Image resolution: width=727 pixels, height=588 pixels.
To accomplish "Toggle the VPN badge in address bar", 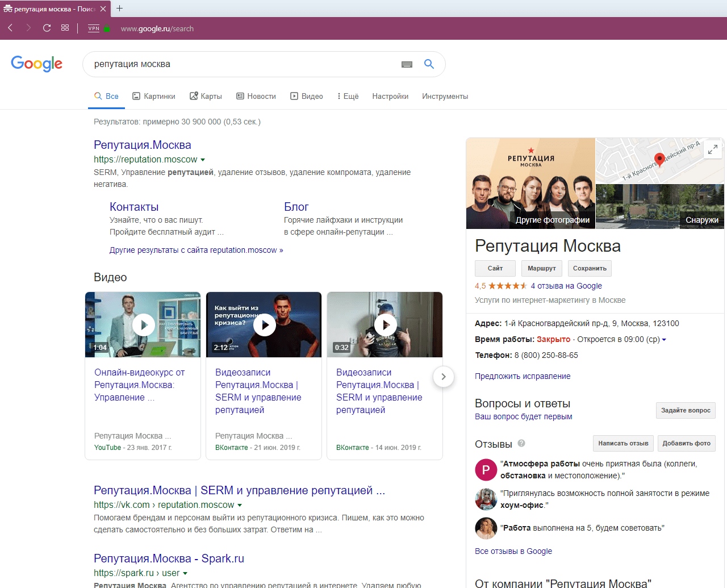I will tap(94, 28).
